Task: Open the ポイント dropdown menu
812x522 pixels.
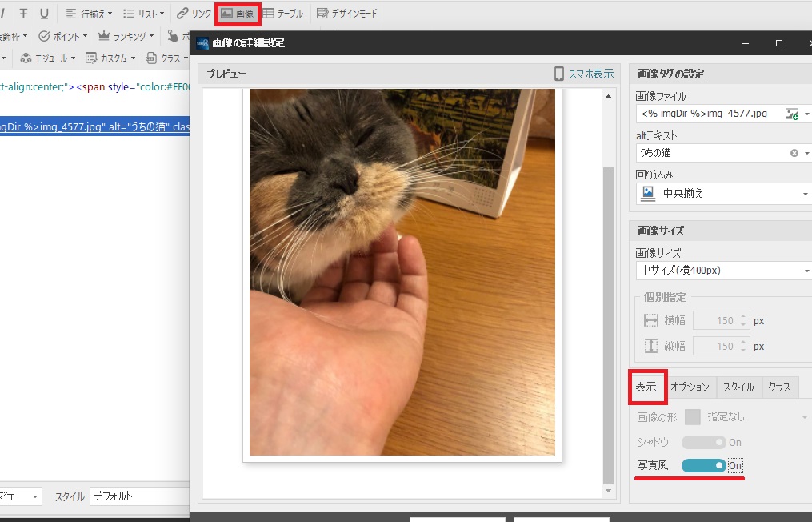Action: [63, 36]
